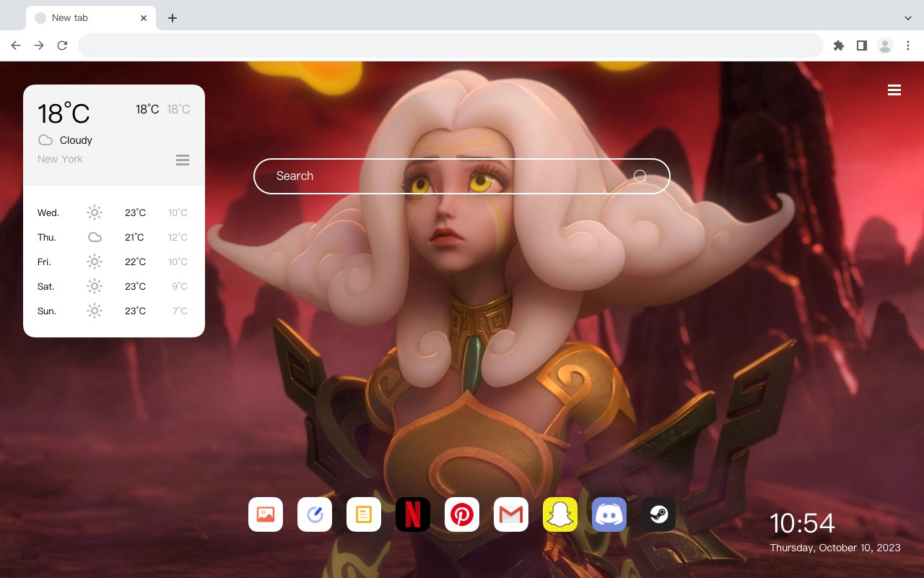The height and width of the screenshot is (578, 924).
Task: Open a new tab with plus button
Action: pyautogui.click(x=172, y=18)
